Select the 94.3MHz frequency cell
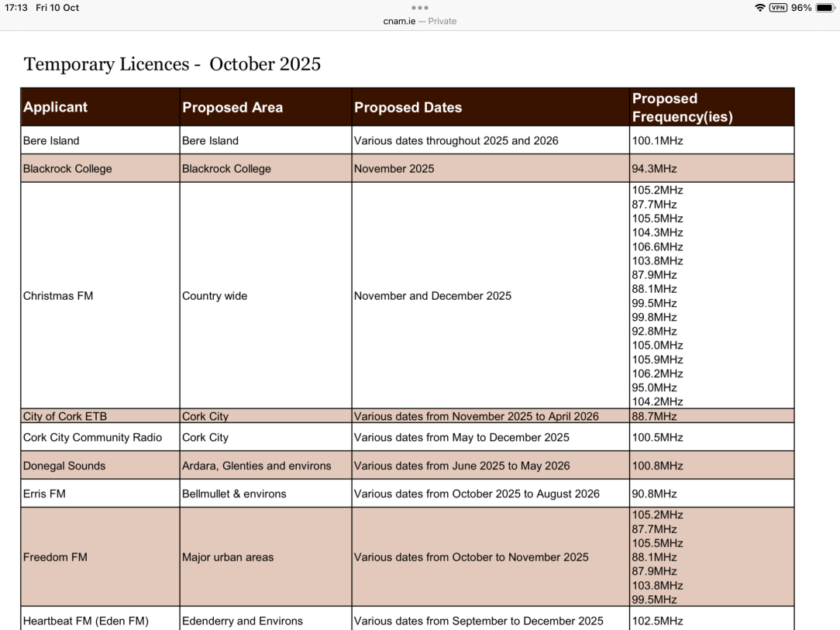 tap(712, 168)
